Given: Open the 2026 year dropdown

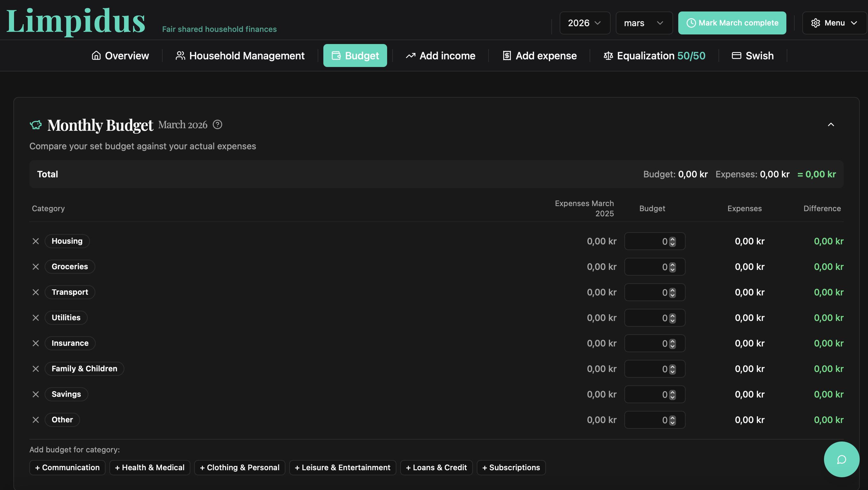Looking at the screenshot, I should tap(585, 23).
